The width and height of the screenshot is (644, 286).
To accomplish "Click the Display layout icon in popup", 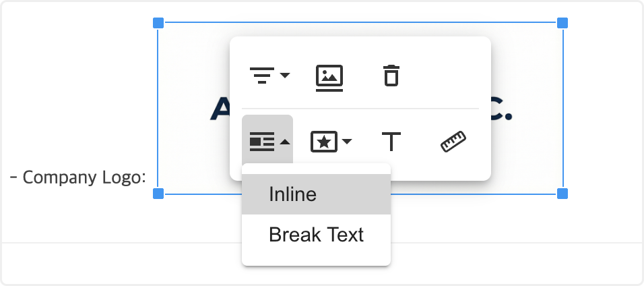I will [x=261, y=142].
